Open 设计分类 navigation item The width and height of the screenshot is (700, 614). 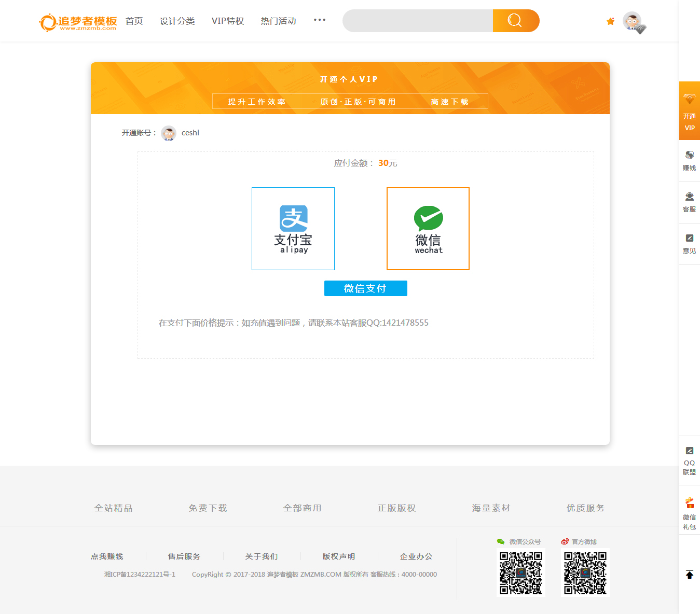coord(177,21)
